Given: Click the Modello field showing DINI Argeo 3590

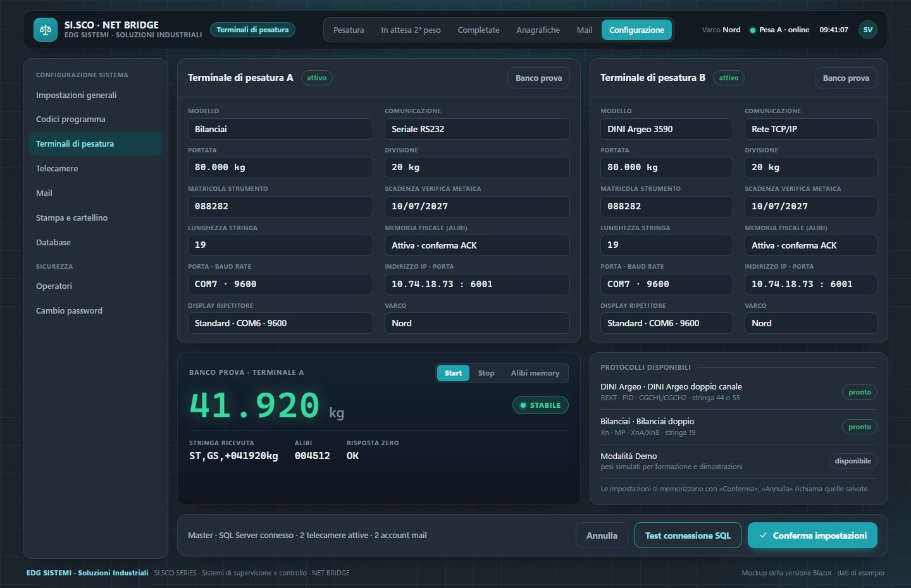Looking at the screenshot, I should pyautogui.click(x=667, y=129).
